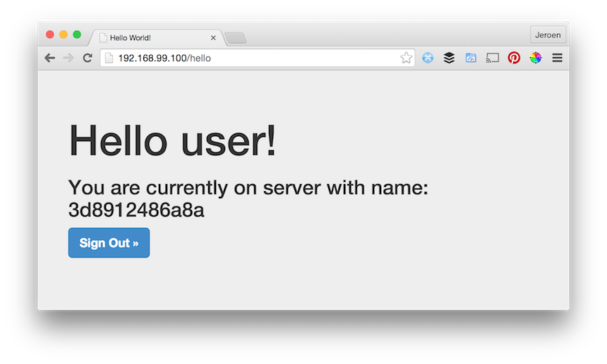Image resolution: width=607 pixels, height=364 pixels.
Task: Open the Buffer stacked-layers extension
Action: pyautogui.click(x=449, y=58)
